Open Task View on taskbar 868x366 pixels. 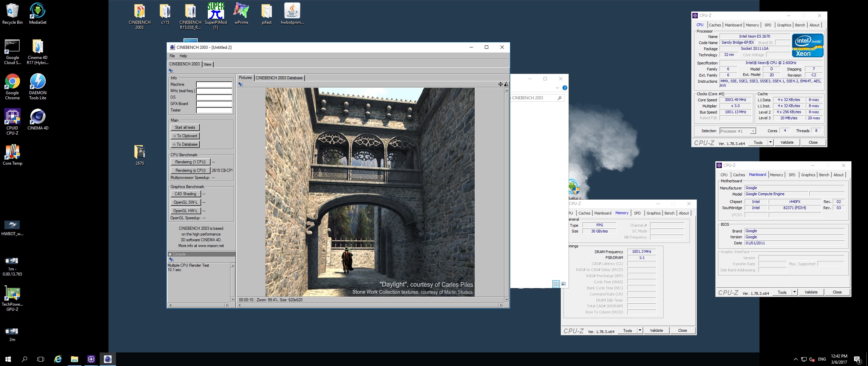41,359
